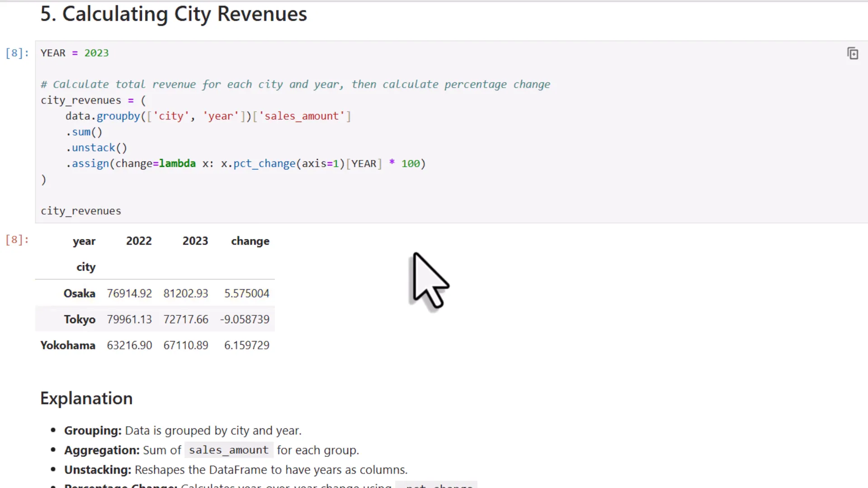The height and width of the screenshot is (488, 868).
Task: Click the groupby call in the code
Action: [x=118, y=116]
